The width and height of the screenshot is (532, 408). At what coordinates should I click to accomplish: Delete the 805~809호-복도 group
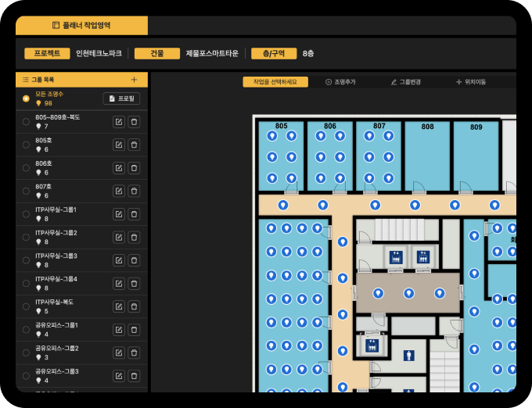134,122
